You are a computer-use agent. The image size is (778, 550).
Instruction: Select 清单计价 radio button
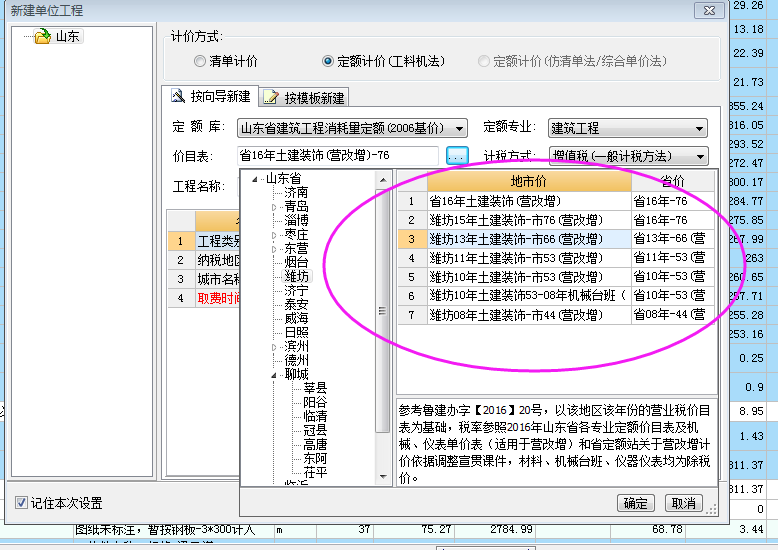pos(200,61)
